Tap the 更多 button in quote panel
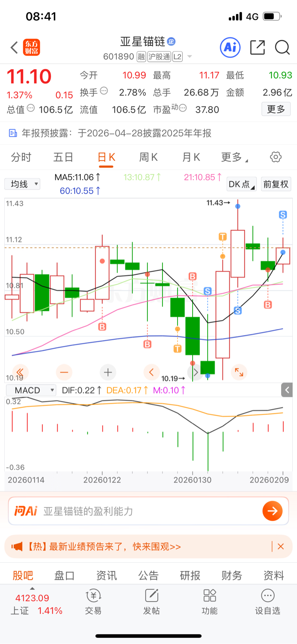The image size is (297, 644). [x=276, y=109]
